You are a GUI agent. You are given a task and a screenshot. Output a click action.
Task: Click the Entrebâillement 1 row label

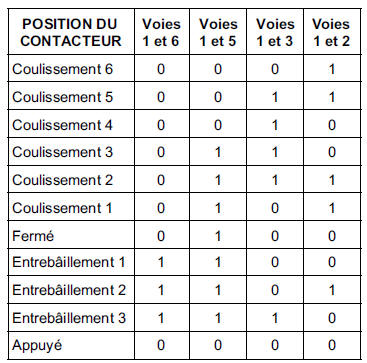coord(69,262)
